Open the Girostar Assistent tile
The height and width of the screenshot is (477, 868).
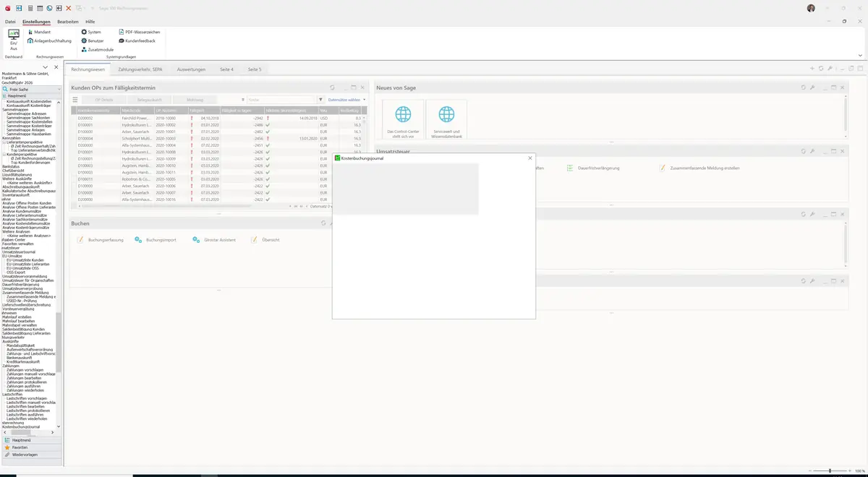click(214, 239)
